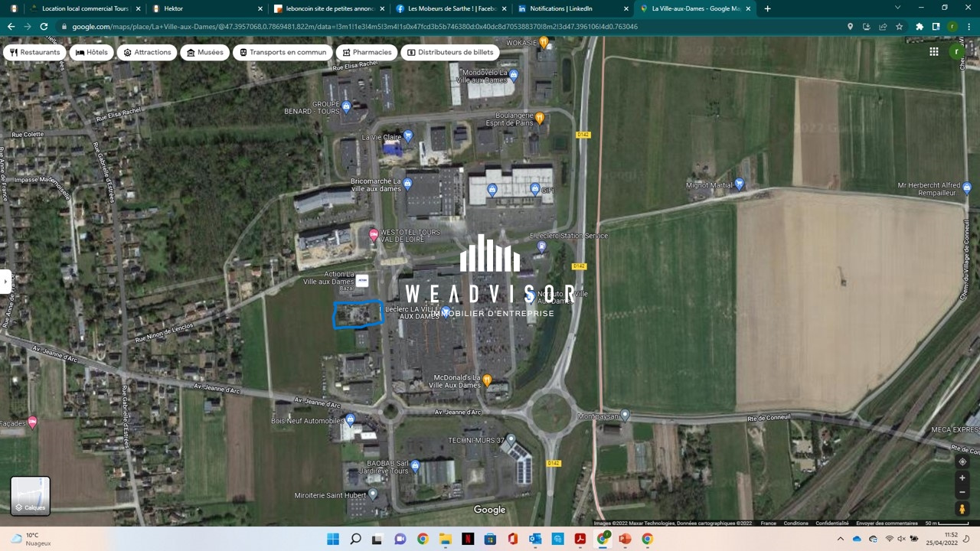980x551 pixels.
Task: Open the Windows Start menu
Action: click(333, 539)
